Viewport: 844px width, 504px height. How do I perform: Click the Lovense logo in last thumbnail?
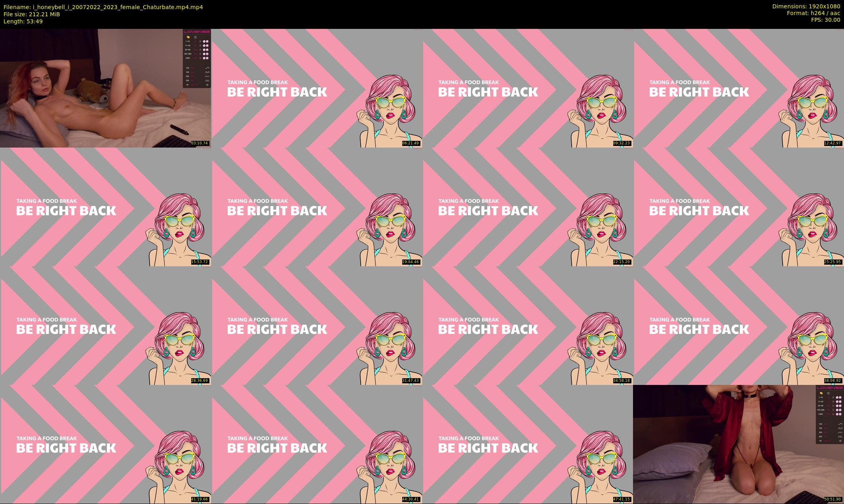tap(830, 388)
